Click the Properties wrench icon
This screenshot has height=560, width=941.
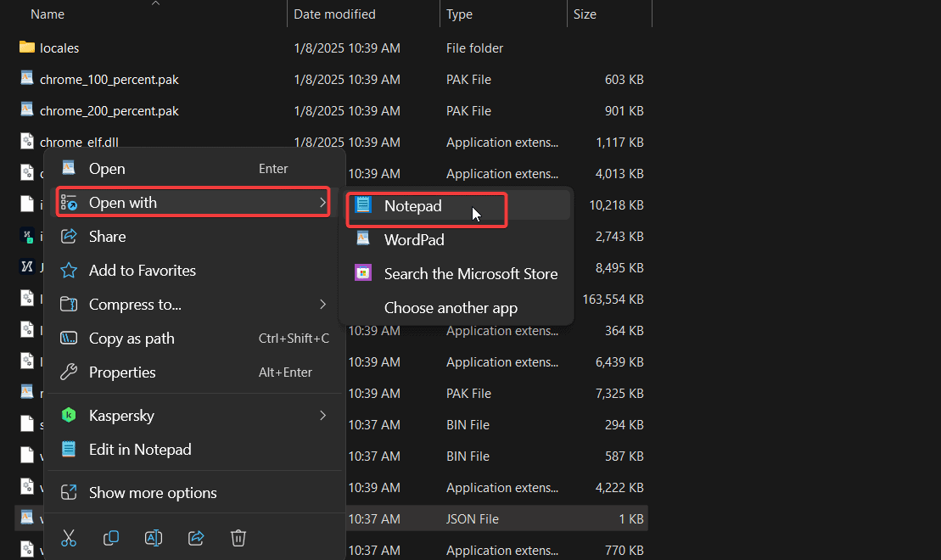coord(69,372)
